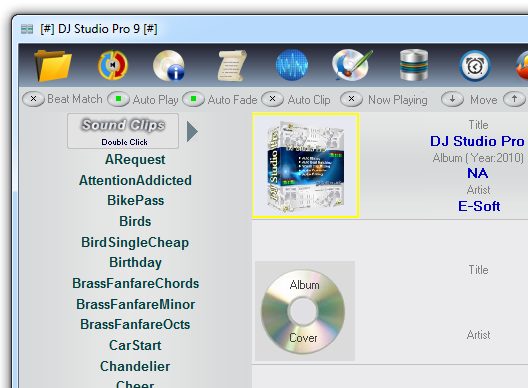Click the blue alarm clock icon
This screenshot has width=528, height=388.
click(475, 66)
